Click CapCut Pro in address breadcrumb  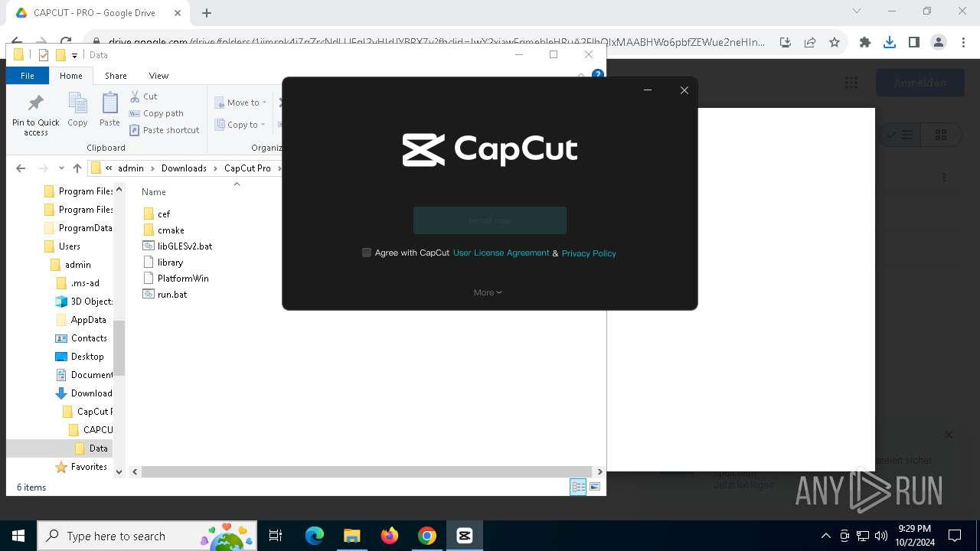[x=247, y=168]
